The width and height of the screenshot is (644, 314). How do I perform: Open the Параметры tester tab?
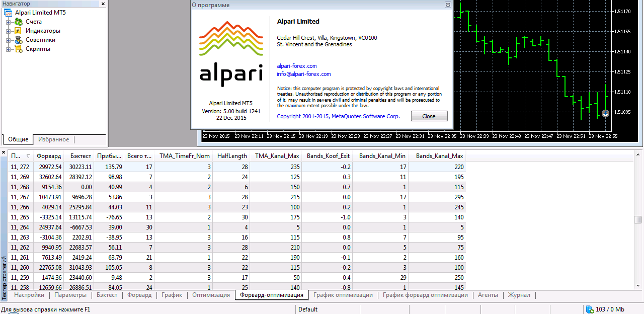pyautogui.click(x=70, y=295)
